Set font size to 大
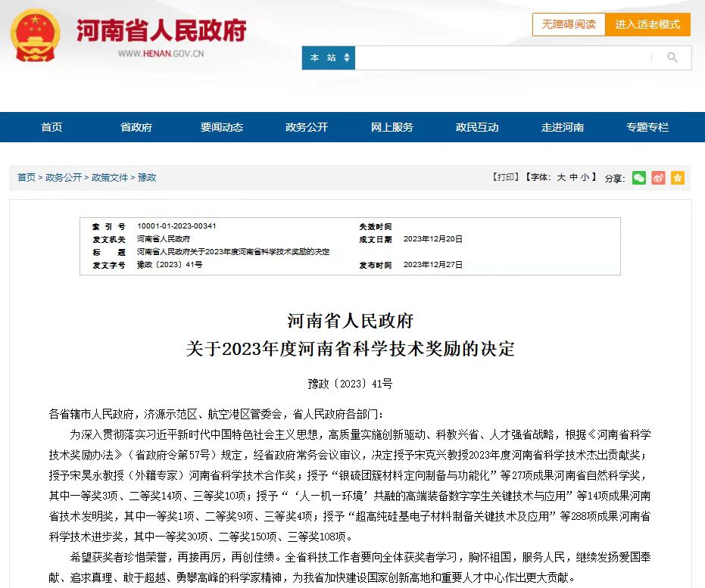Viewport: 705px width, 588px height. [x=560, y=177]
